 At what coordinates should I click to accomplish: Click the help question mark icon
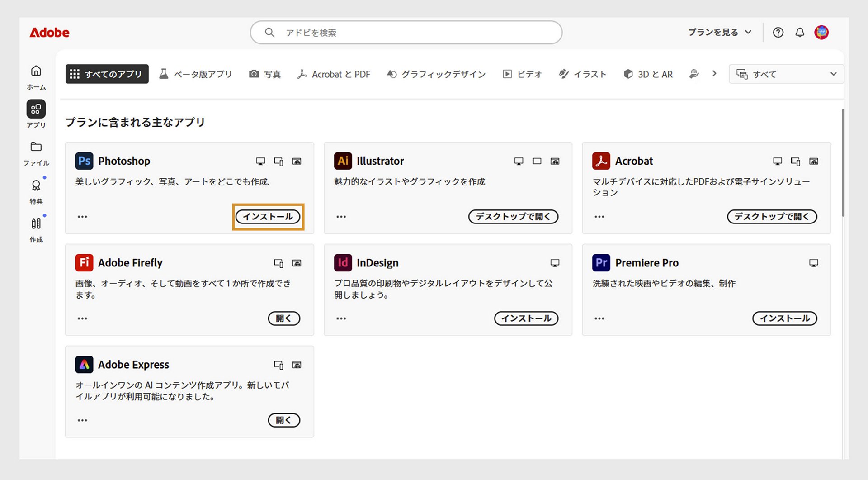(x=778, y=32)
